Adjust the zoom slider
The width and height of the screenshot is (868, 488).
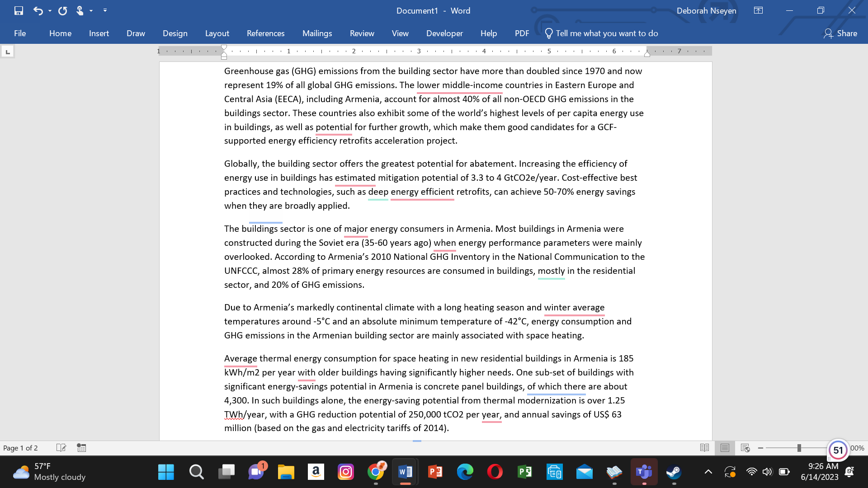pyautogui.click(x=799, y=448)
